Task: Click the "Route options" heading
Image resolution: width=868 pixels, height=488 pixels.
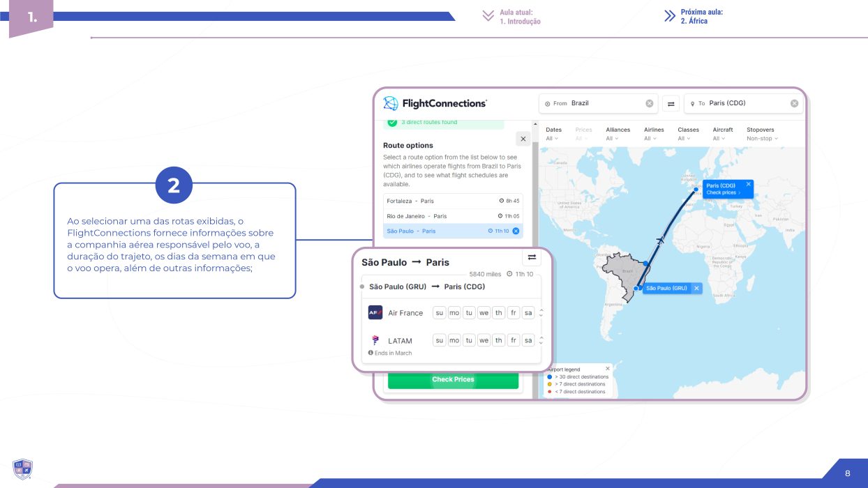Action: point(408,146)
